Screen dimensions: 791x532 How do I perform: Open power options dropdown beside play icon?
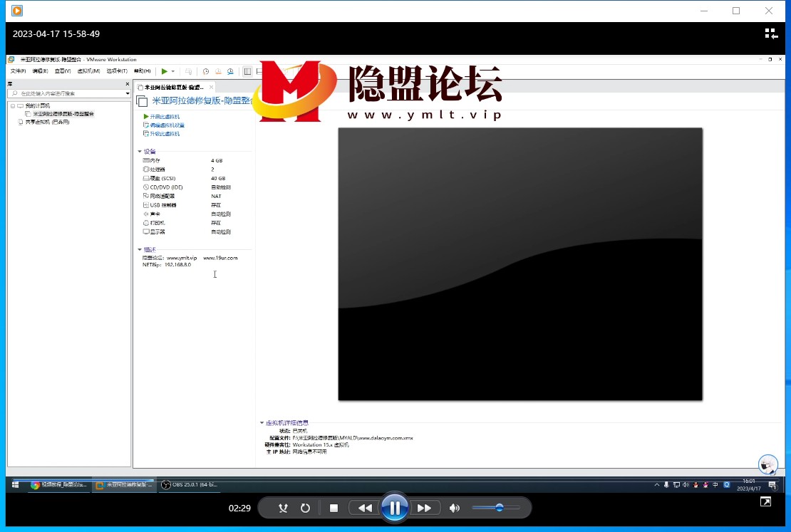(x=173, y=72)
